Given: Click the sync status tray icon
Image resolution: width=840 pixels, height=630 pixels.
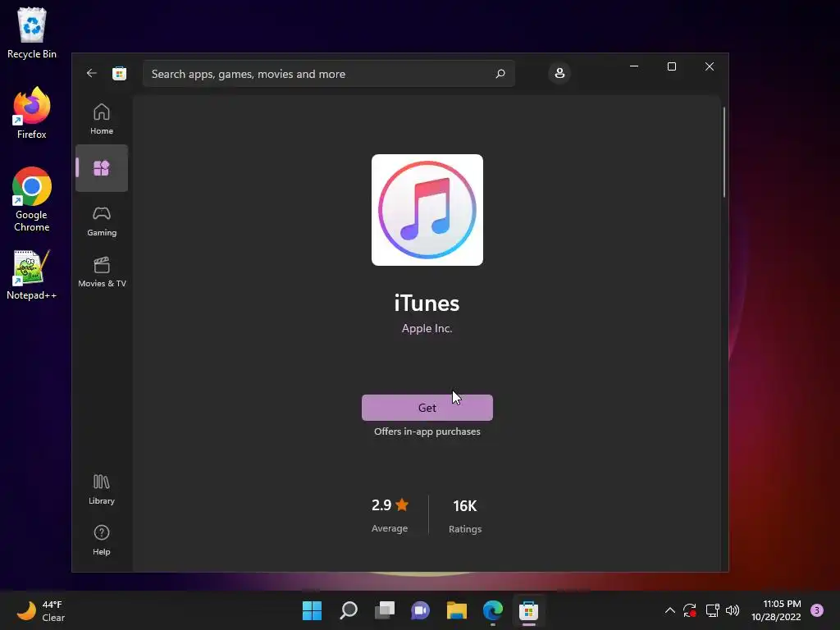Looking at the screenshot, I should (x=690, y=610).
